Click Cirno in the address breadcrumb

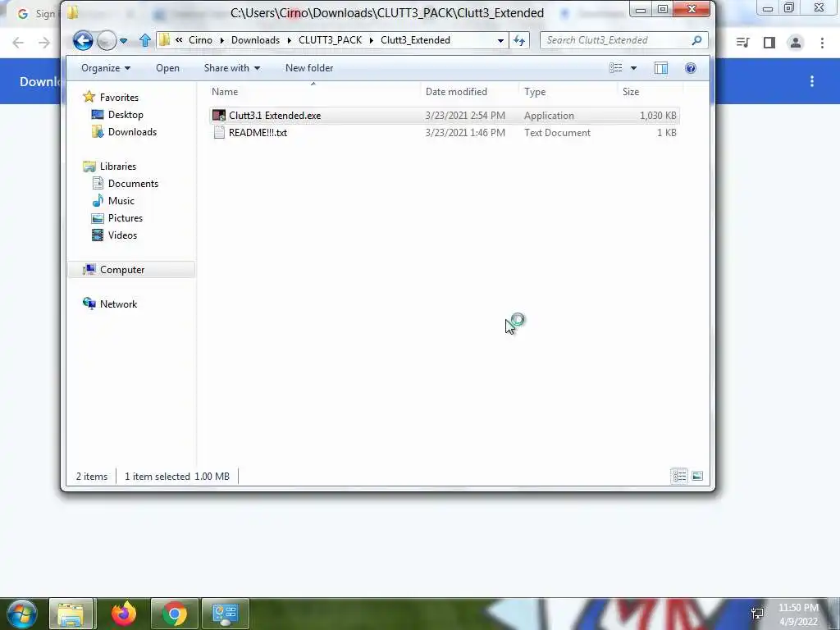200,40
